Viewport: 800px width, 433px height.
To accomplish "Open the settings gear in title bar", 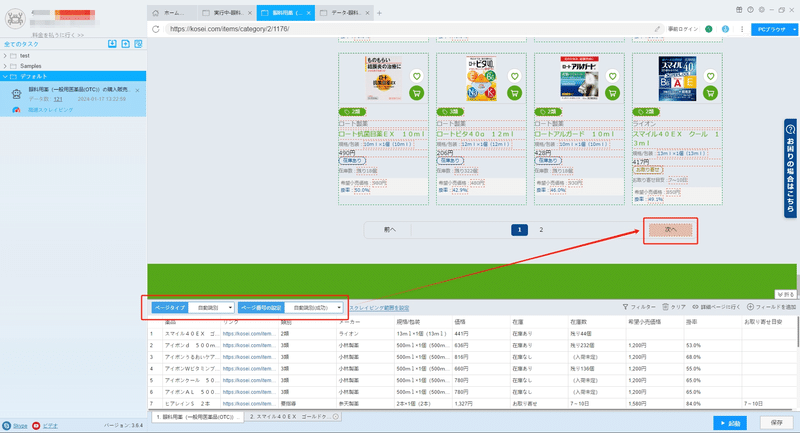I will coord(761,10).
